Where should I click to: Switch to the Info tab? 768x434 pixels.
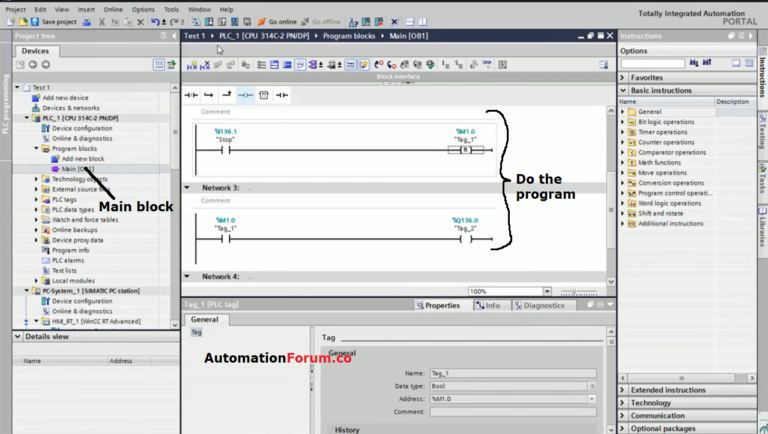489,305
